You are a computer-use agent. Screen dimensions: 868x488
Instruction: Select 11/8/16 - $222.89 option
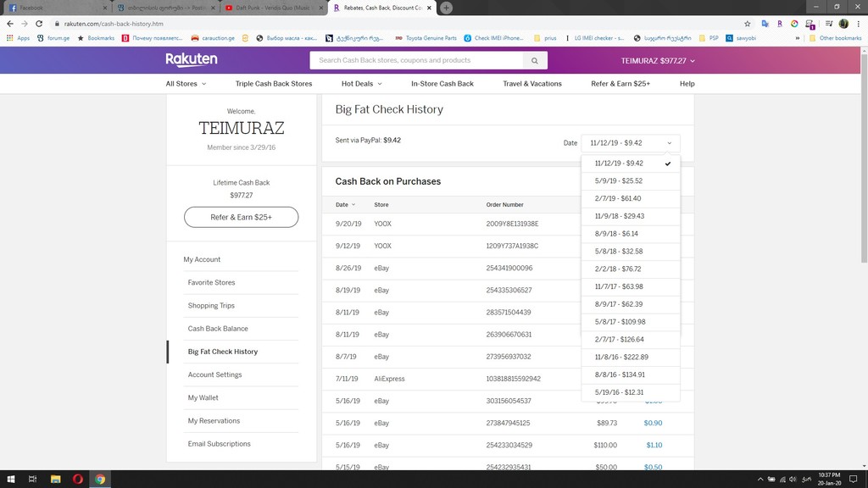(x=631, y=357)
